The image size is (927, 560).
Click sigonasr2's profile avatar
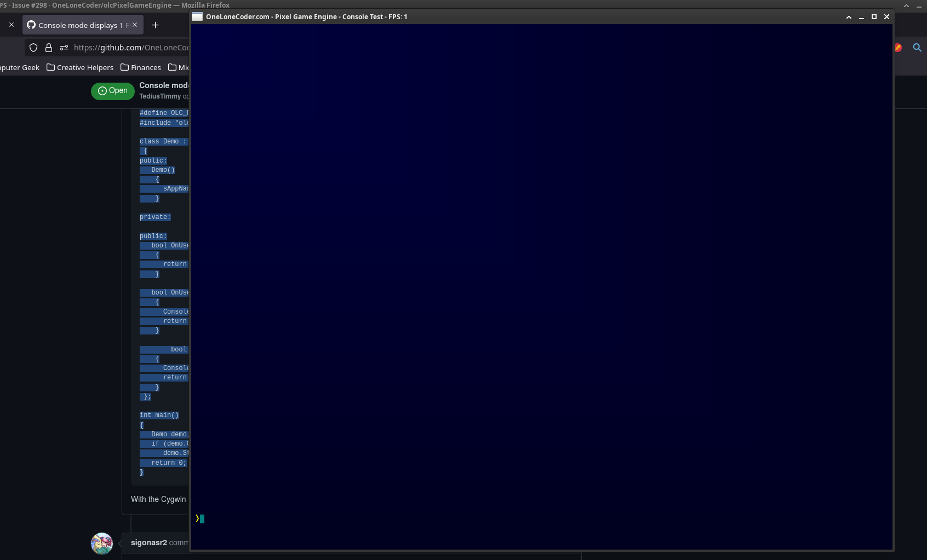tap(101, 543)
